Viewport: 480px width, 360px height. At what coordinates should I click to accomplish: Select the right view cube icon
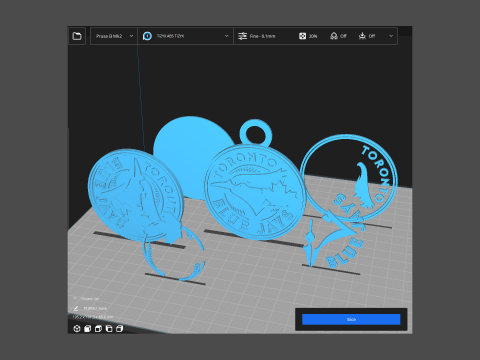[x=120, y=329]
